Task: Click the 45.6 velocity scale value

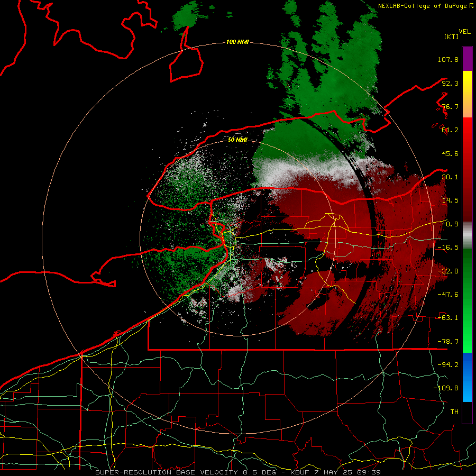Action: tap(450, 153)
